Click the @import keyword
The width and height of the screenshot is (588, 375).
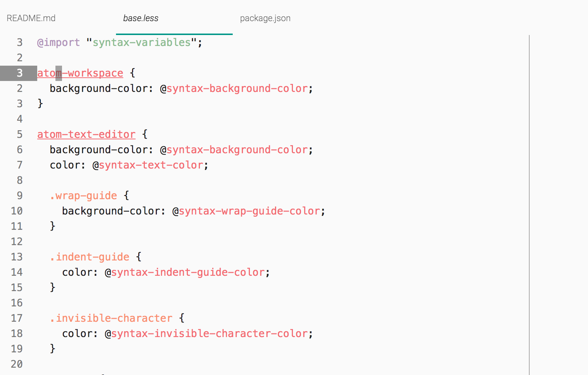point(58,43)
